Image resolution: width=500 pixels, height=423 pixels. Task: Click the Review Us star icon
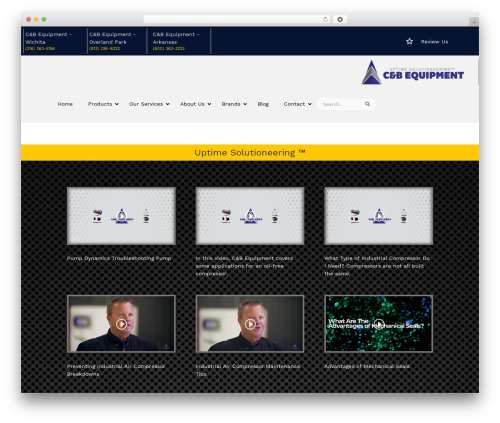click(409, 41)
